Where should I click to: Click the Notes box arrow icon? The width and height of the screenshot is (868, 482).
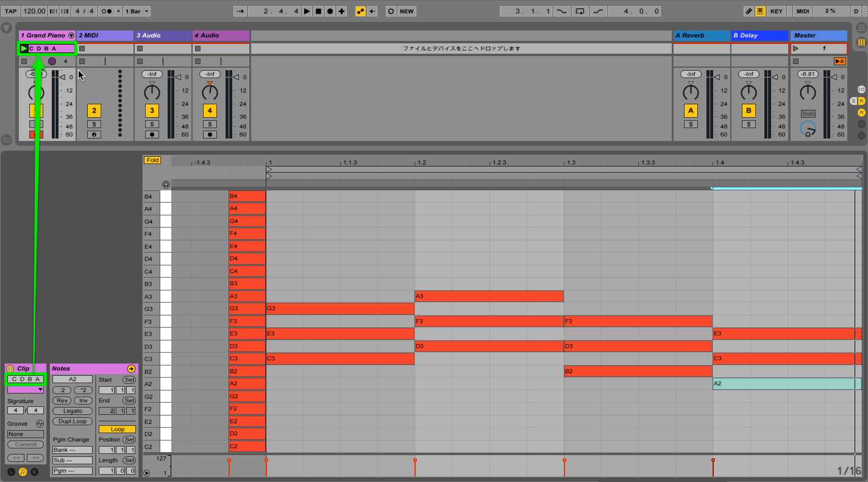131,369
